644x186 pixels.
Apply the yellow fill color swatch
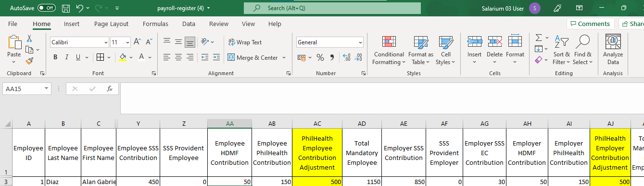(x=123, y=57)
